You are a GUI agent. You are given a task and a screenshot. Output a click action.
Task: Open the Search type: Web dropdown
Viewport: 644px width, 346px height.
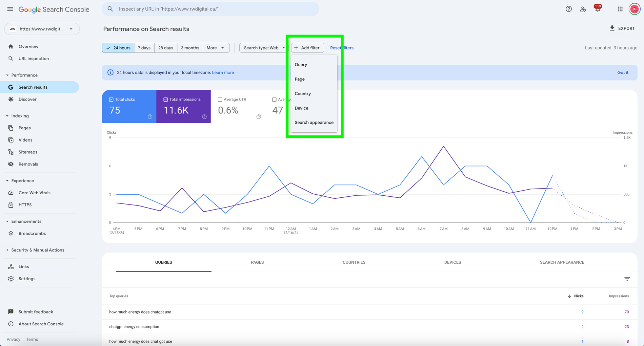point(264,48)
